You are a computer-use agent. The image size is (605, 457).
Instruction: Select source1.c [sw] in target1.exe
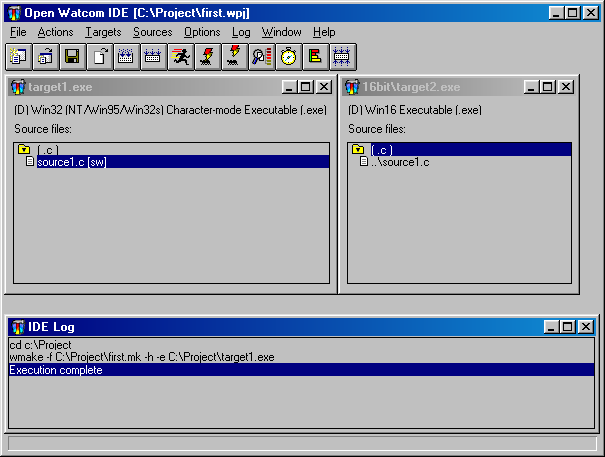71,161
